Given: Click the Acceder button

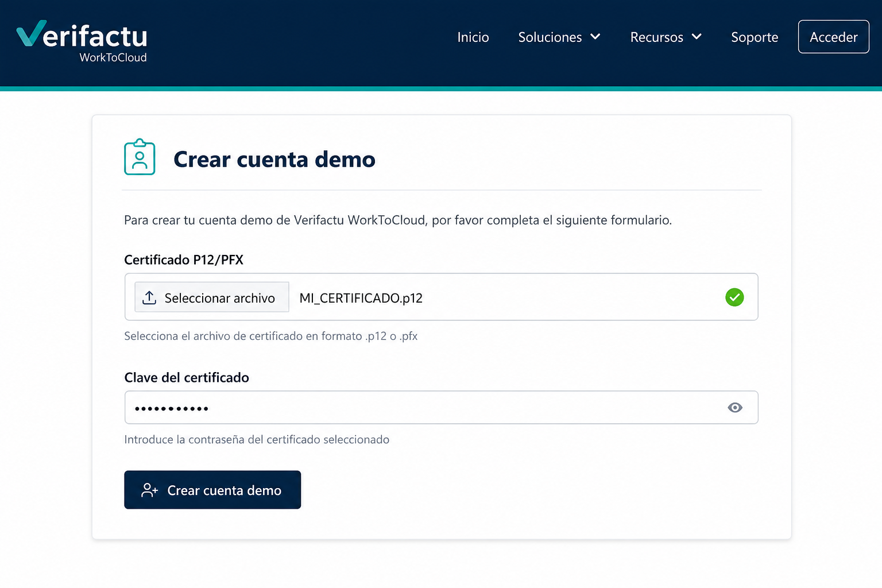Looking at the screenshot, I should (x=834, y=37).
